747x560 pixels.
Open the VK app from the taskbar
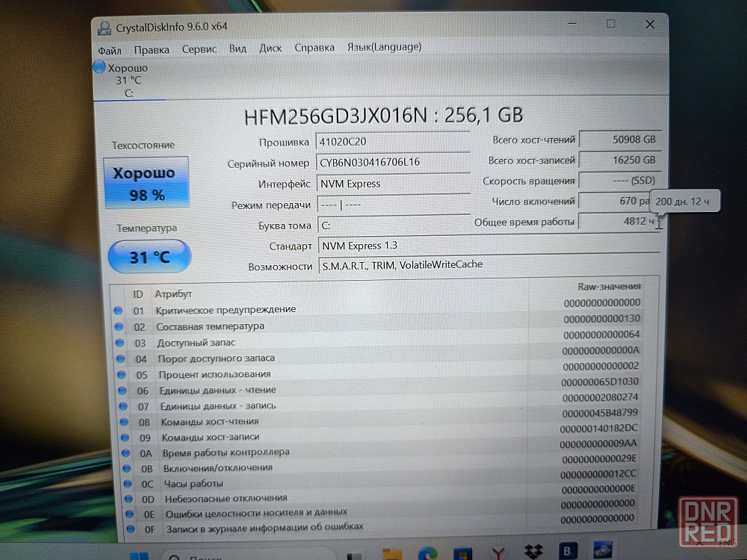click(568, 550)
